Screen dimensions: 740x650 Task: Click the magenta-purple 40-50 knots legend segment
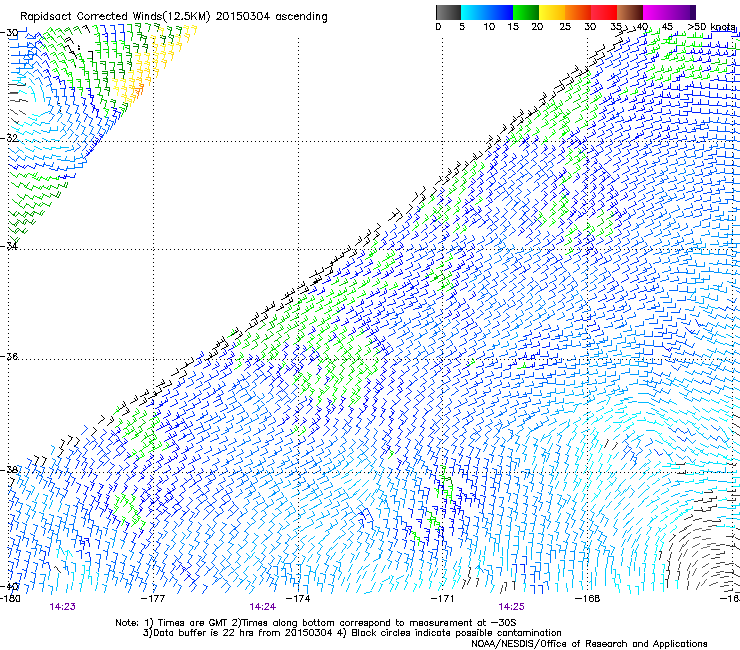coord(669,12)
